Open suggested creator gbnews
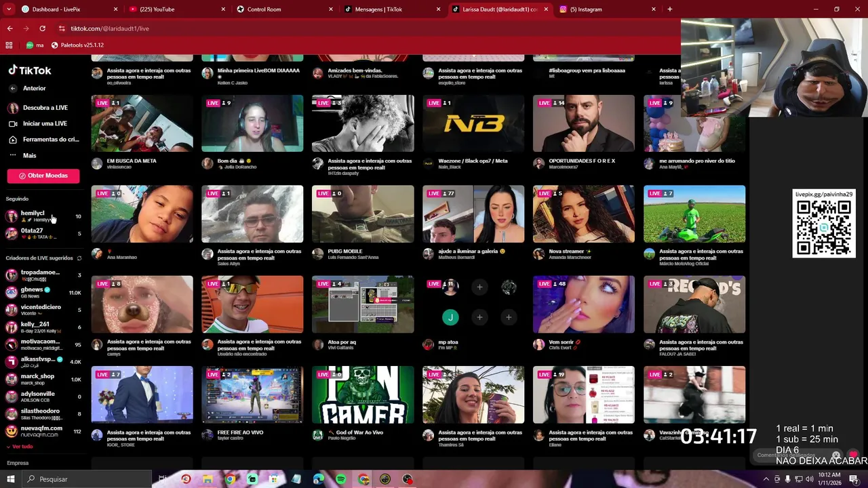868x488 pixels. (x=43, y=293)
